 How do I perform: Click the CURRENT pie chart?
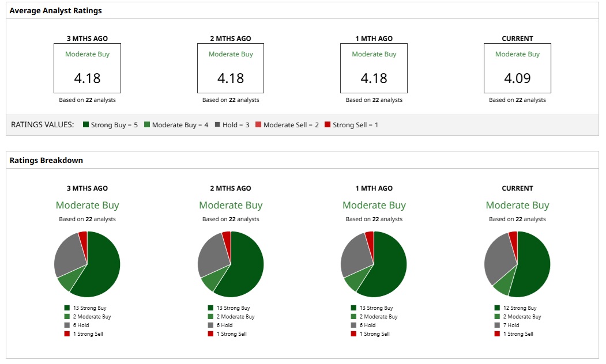pos(517,264)
